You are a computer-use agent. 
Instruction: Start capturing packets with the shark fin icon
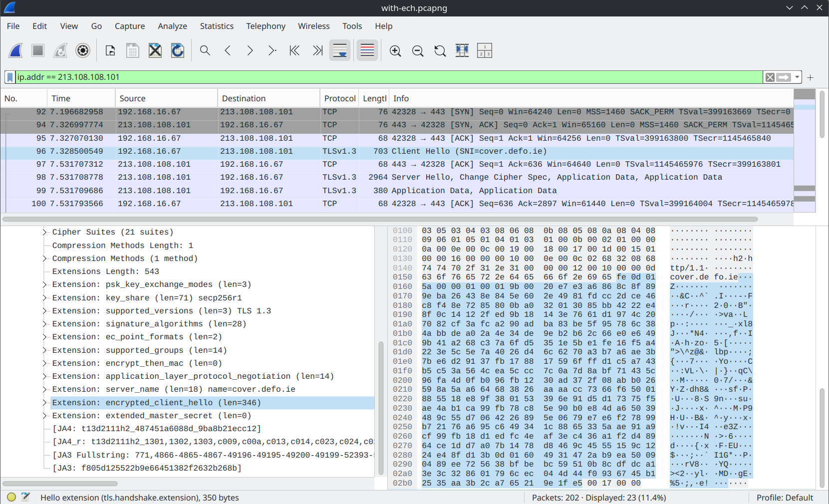(x=15, y=50)
